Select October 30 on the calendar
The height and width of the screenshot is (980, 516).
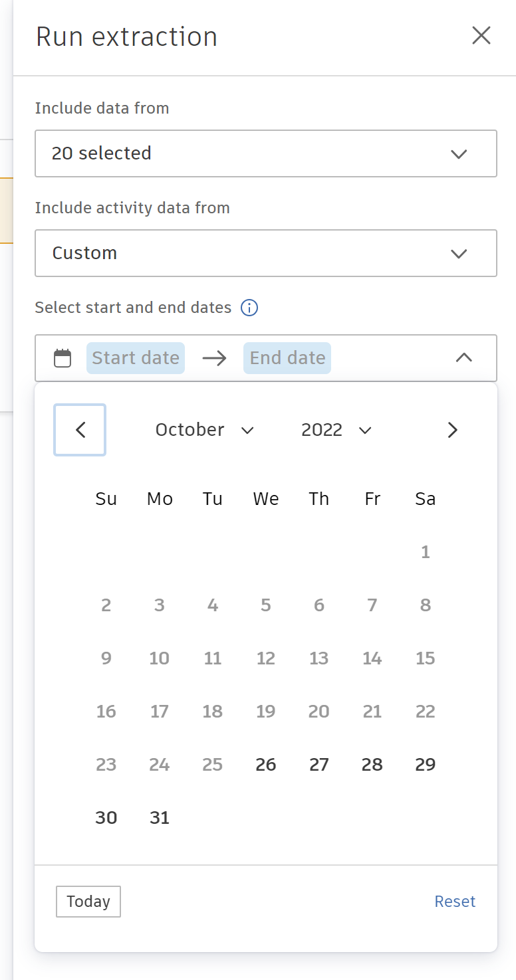coord(106,817)
